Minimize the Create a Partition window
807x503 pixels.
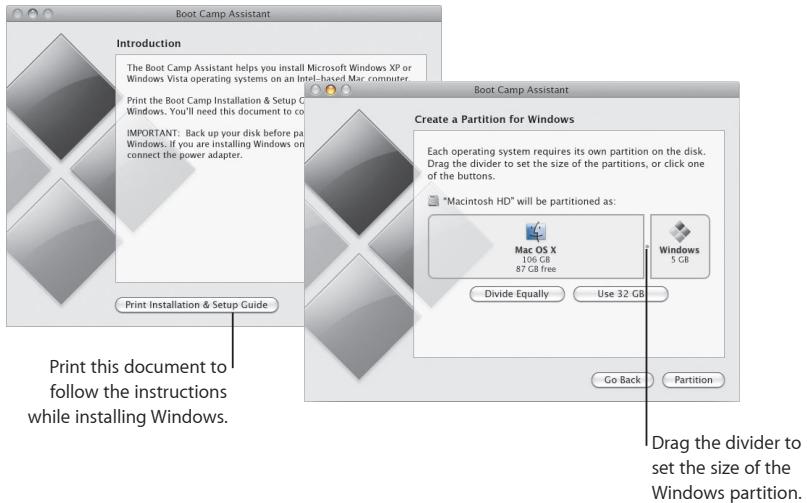[330, 90]
